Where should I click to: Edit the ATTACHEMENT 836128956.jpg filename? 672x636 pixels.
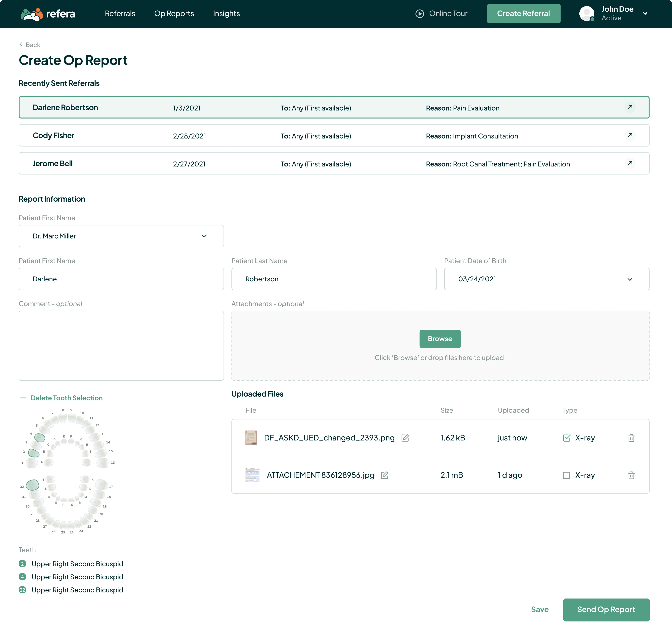tap(385, 475)
